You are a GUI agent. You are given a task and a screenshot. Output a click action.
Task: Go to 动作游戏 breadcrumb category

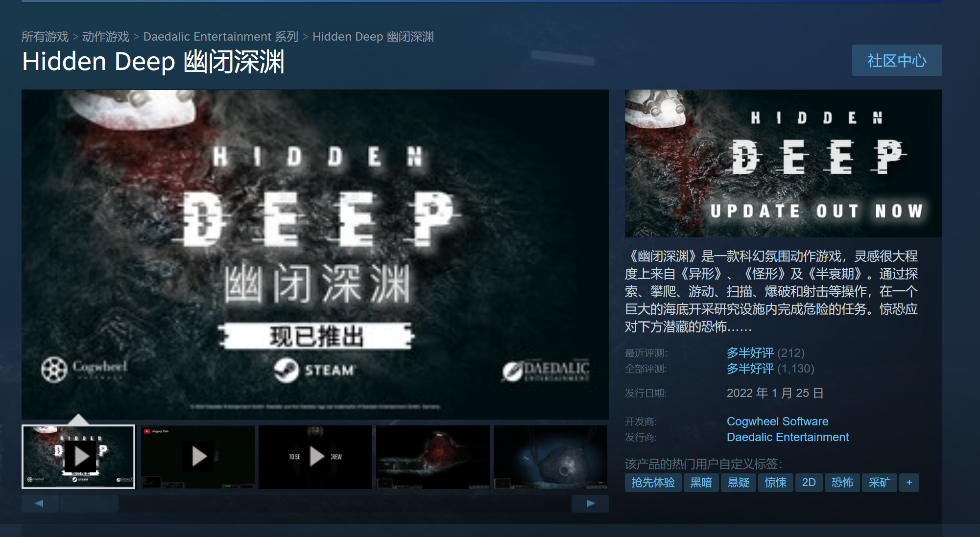pos(106,37)
